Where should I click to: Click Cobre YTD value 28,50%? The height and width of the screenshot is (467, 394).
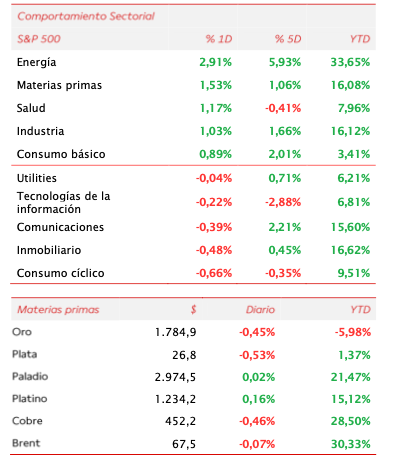(x=350, y=421)
